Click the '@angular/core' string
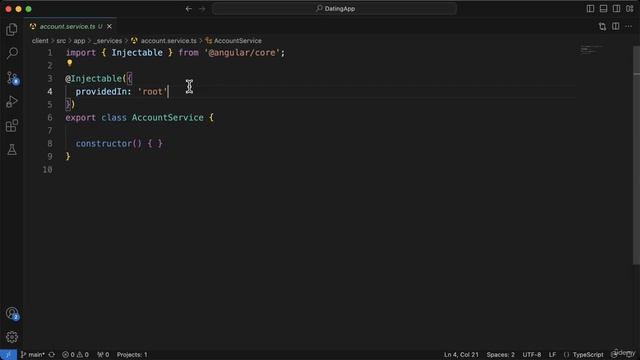 [x=242, y=53]
